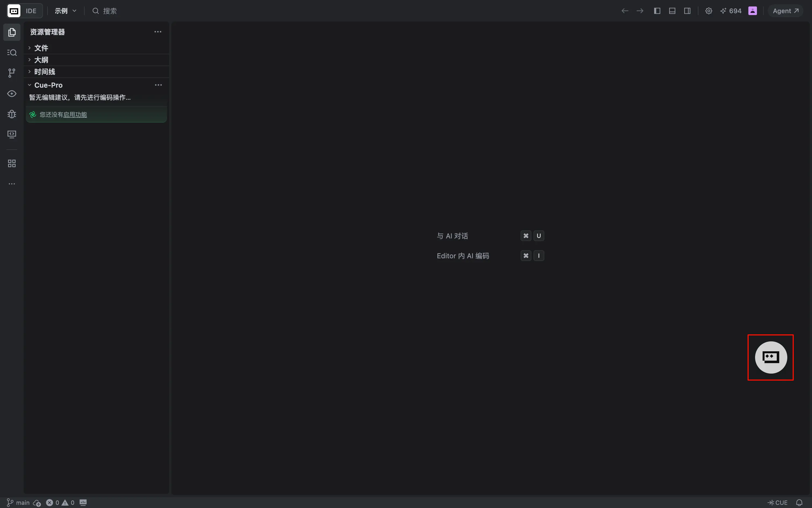Open the source control branch icon

pos(12,73)
